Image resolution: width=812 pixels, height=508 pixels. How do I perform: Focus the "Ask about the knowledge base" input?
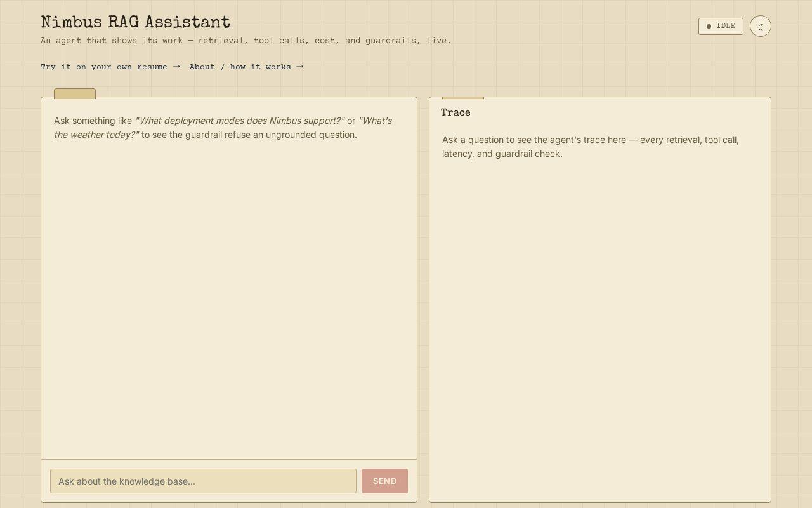pyautogui.click(x=203, y=481)
